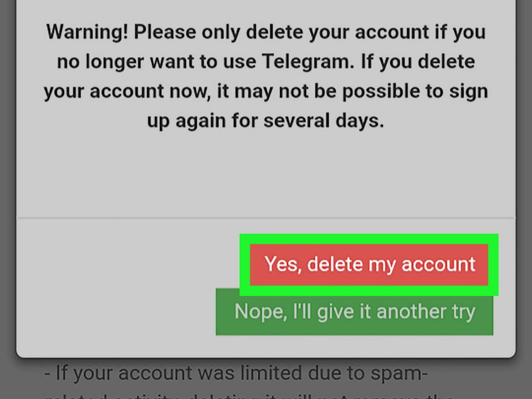Click the dialog's bottom rounded edge area
Viewport: 532px width, 399px height.
(265, 353)
